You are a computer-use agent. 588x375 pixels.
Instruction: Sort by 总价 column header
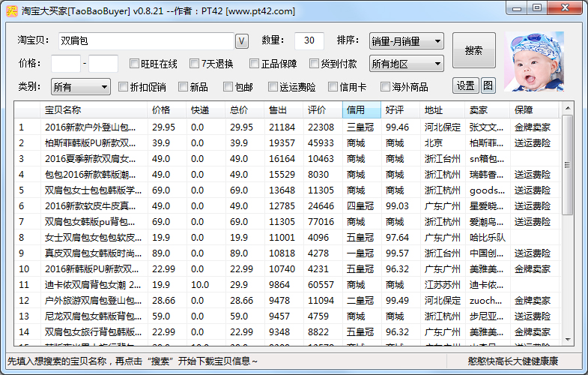[x=245, y=110]
